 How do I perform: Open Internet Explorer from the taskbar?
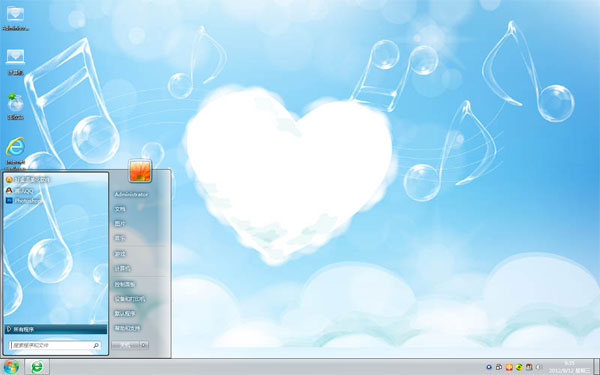tap(37, 367)
